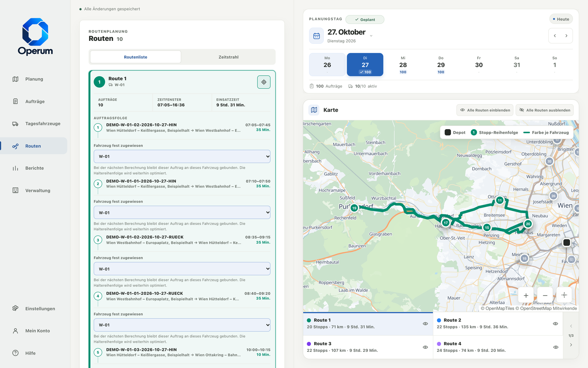Go to next page of route cards
The image size is (588, 368).
571,345
